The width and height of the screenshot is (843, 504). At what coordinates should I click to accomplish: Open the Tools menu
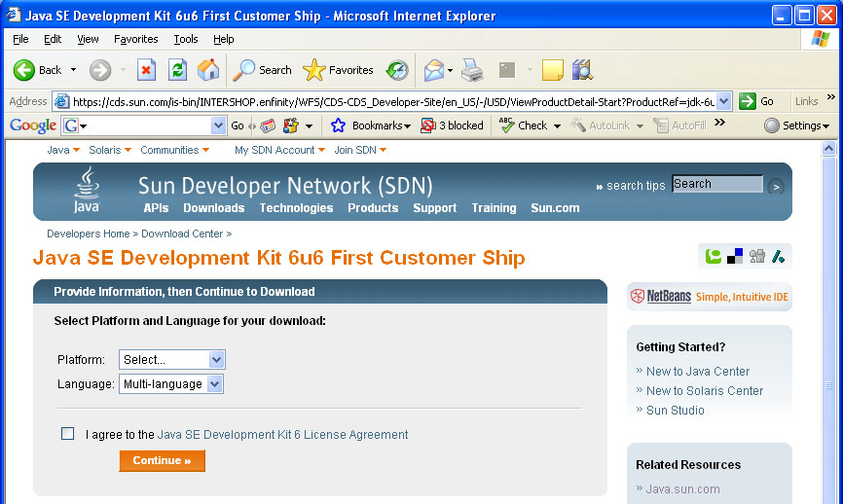click(186, 39)
